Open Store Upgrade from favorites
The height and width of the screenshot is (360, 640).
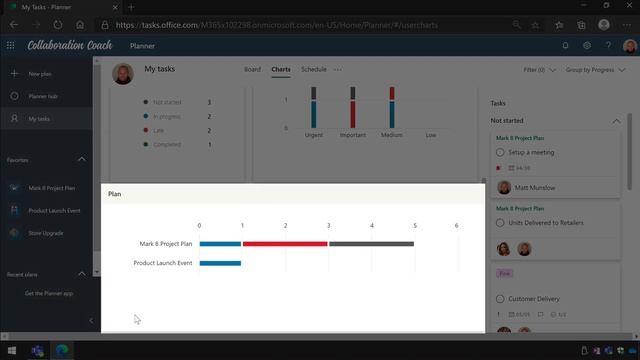46,233
